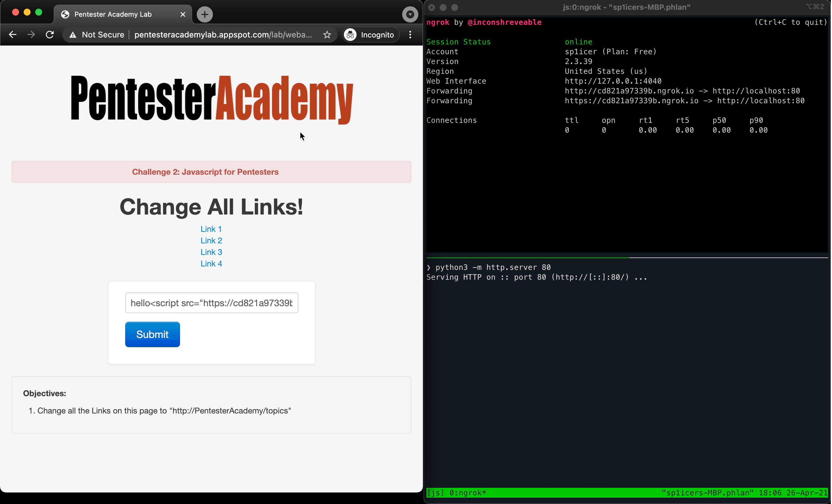Open Link 2
The image size is (832, 504).
pos(211,241)
